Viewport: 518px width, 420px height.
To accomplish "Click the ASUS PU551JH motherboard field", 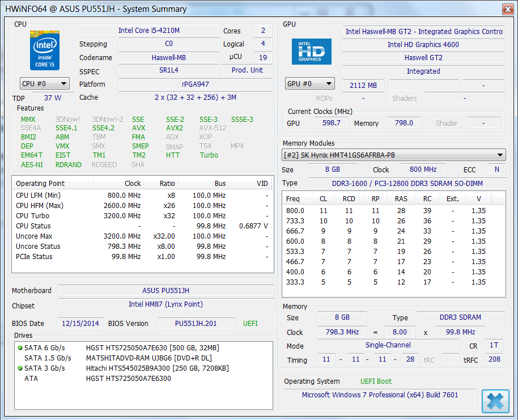I will pos(165,290).
